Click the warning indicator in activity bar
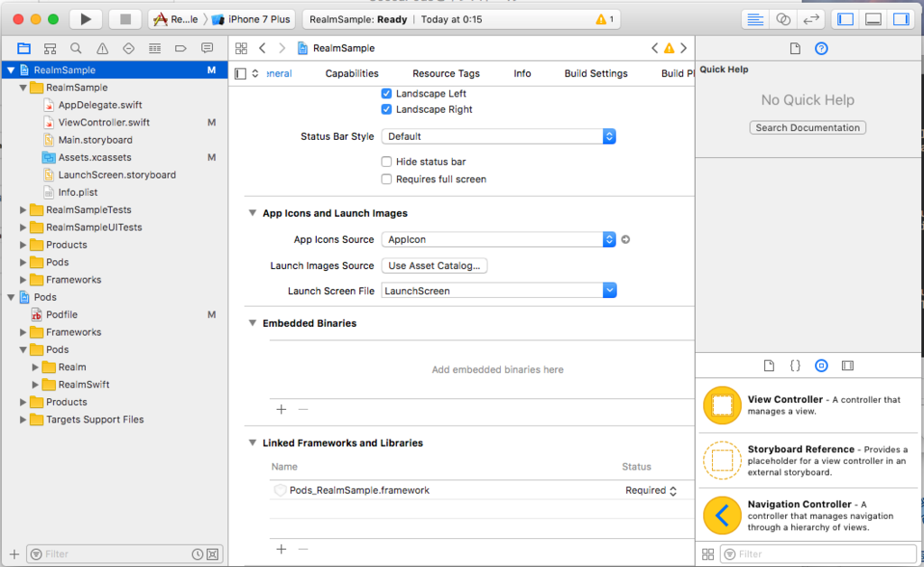Screen dimensions: 924x567 pos(605,20)
